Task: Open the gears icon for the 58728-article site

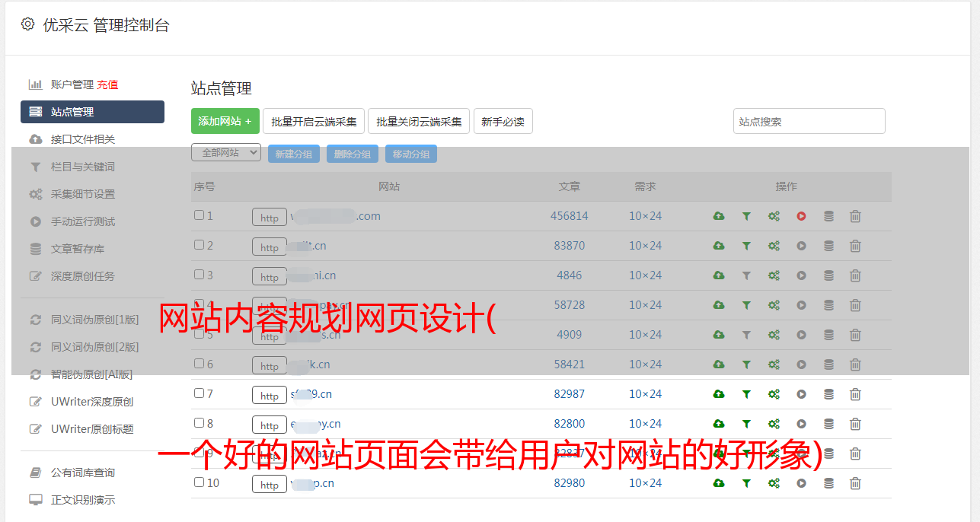Action: (774, 305)
